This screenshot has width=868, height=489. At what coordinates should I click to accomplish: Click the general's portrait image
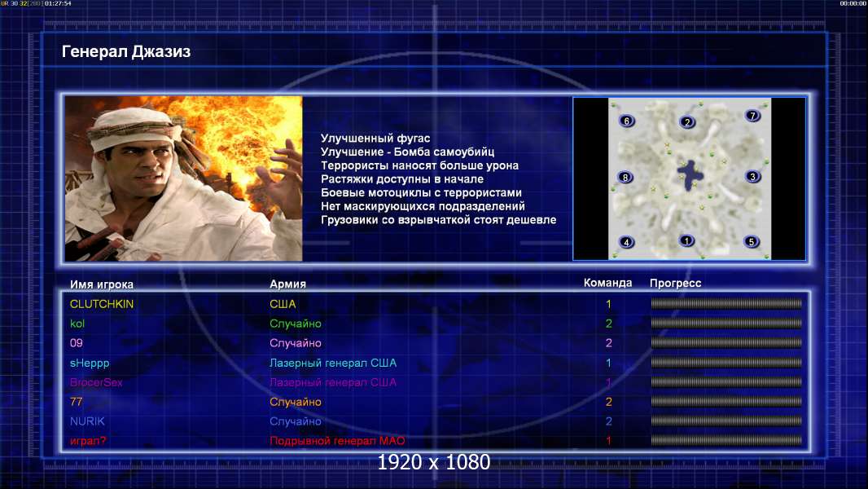pos(184,178)
